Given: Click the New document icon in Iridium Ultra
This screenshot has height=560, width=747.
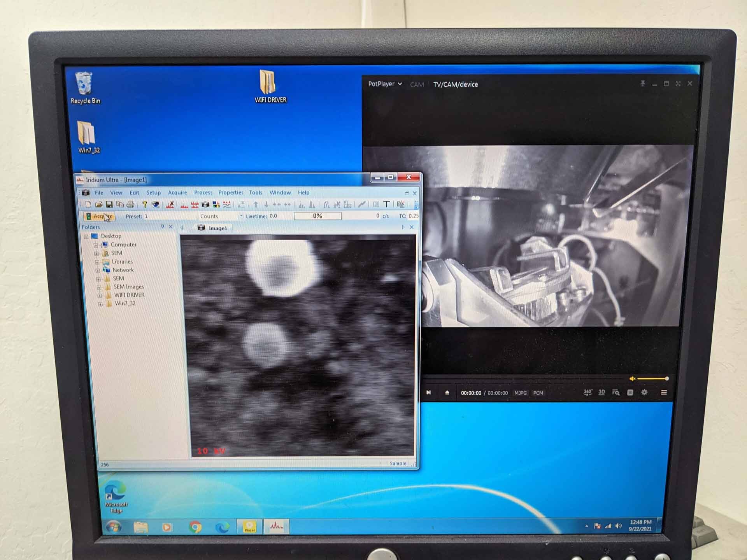Looking at the screenshot, I should point(88,204).
